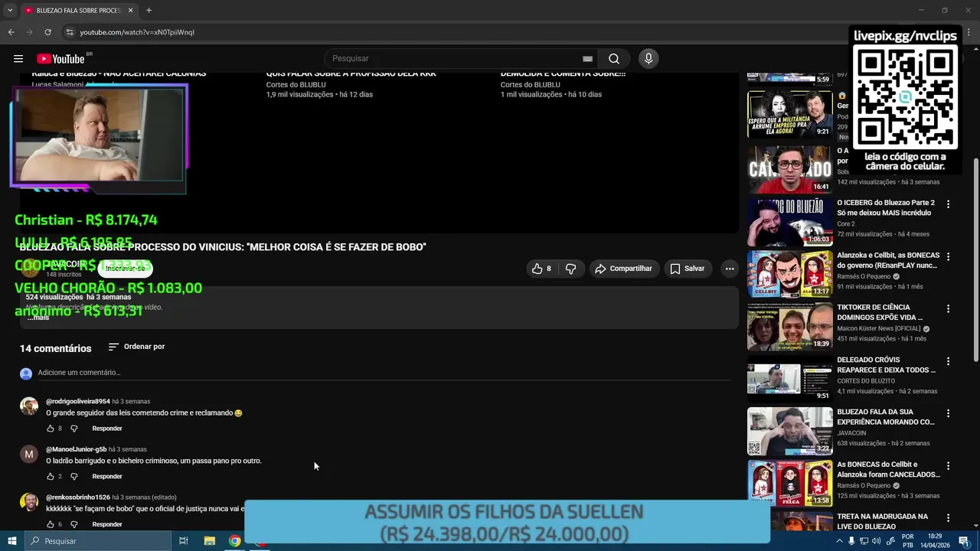Go back in browser history
The image size is (980, 551).
tap(11, 32)
